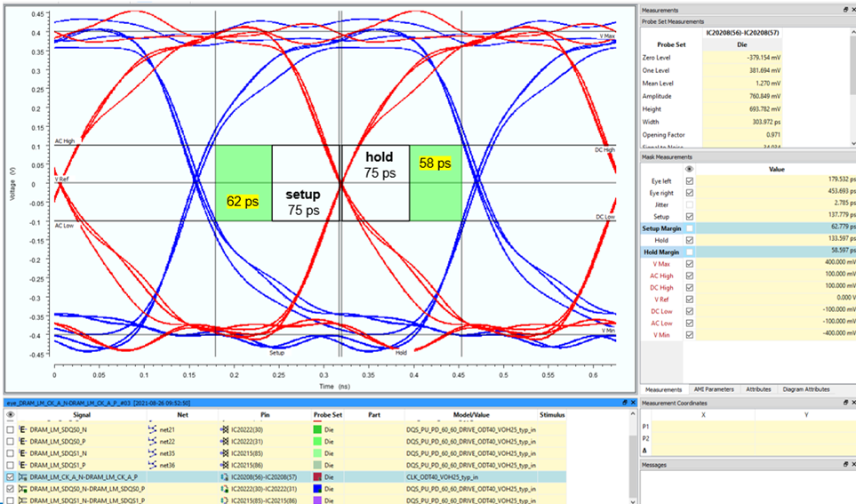Click the eye visibility icon in signal table header
Viewport: 856px width, 504px height.
click(x=10, y=414)
